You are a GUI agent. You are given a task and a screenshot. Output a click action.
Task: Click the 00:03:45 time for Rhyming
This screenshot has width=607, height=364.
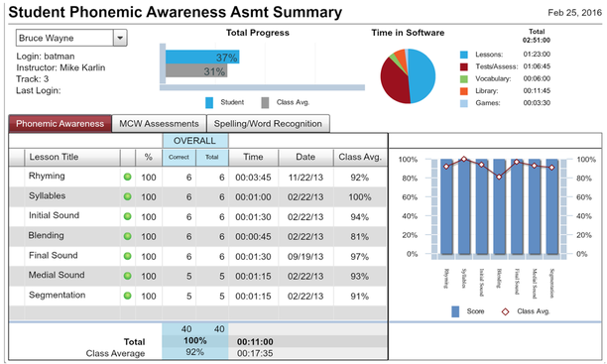(x=253, y=178)
